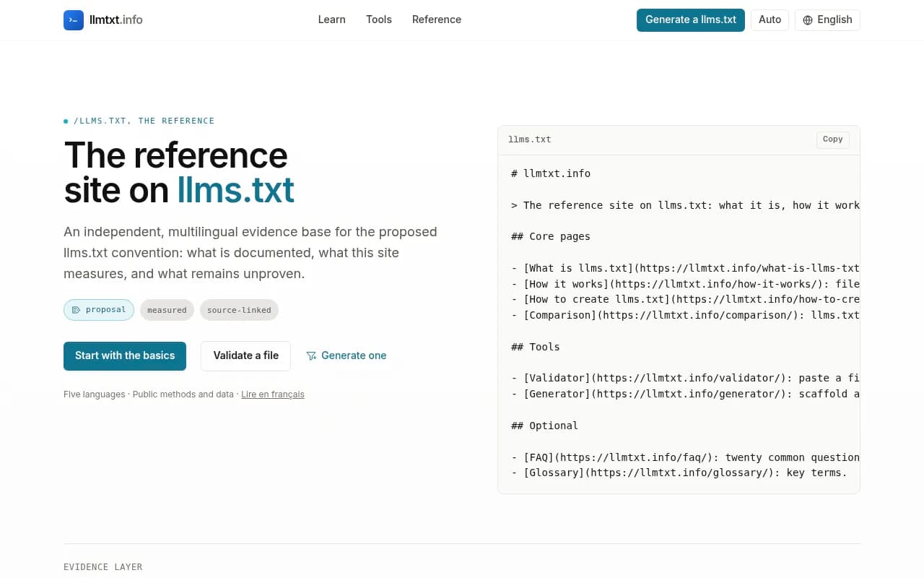Click the tag icon in proposal badge

(x=77, y=310)
